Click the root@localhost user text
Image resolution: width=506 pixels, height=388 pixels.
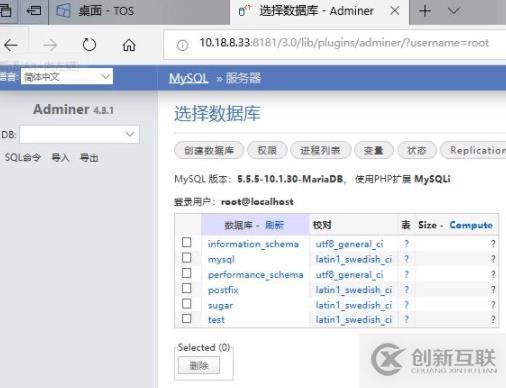pos(257,202)
